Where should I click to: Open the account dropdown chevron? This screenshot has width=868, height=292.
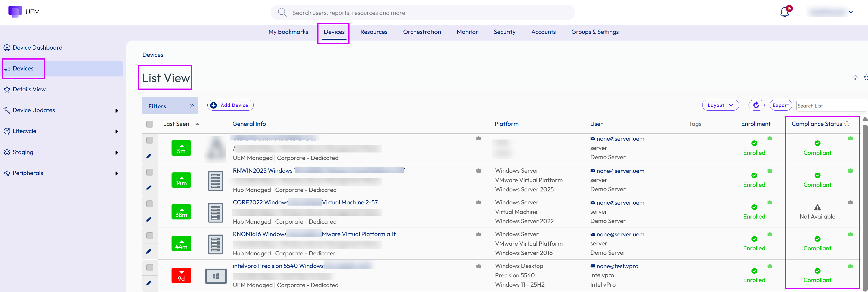coord(851,12)
